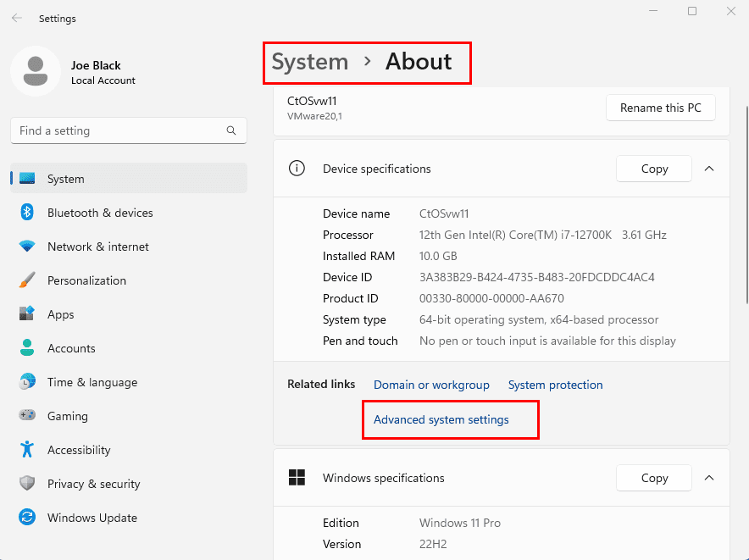Viewport: 749px width, 560px height.
Task: Click the back arrow icon
Action: (17, 18)
